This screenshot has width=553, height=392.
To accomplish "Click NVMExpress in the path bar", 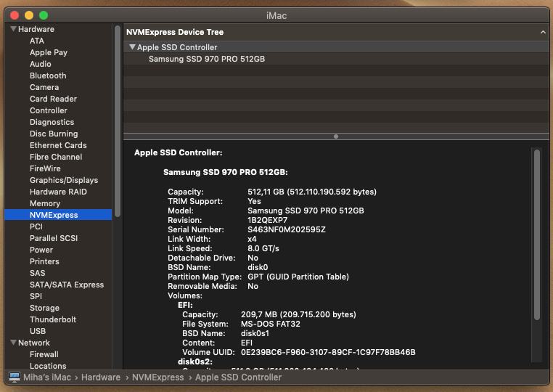I will tap(158, 377).
